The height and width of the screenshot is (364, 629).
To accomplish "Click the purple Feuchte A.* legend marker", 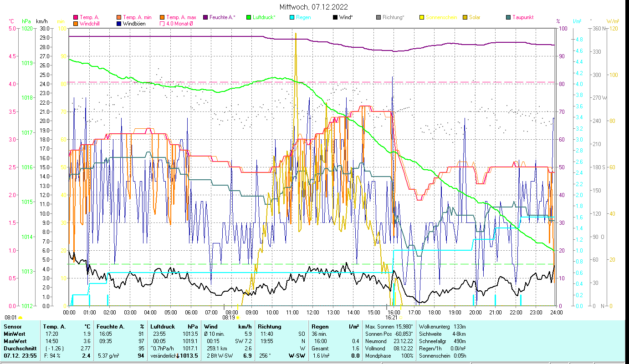I will click(205, 17).
